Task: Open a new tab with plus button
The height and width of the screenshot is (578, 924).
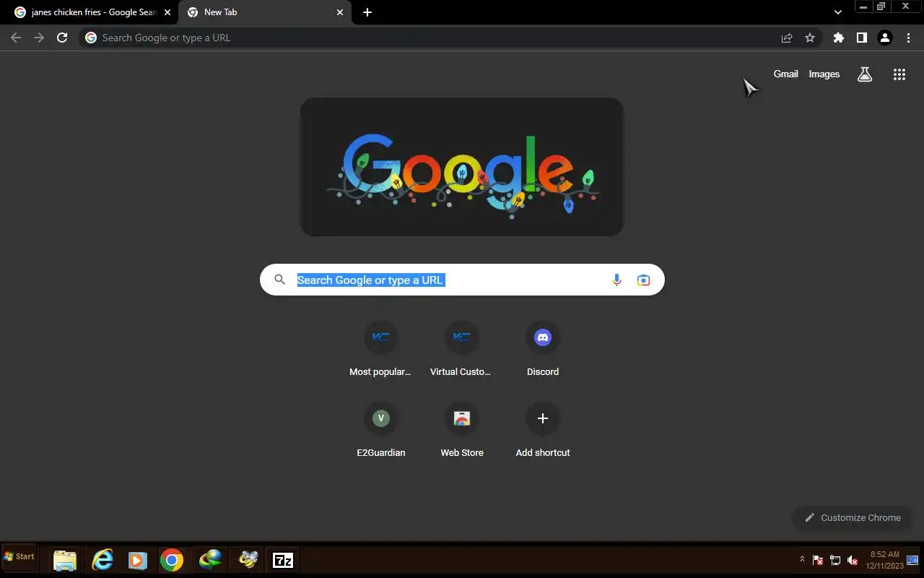Action: coord(367,12)
